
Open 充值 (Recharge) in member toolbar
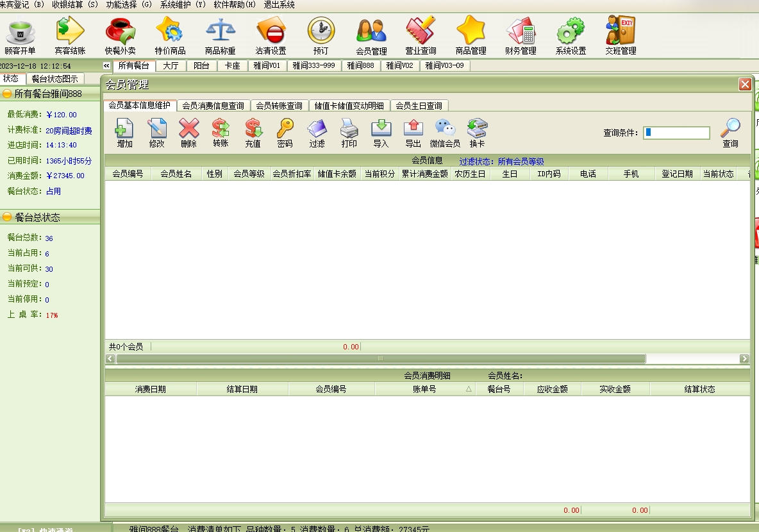(x=253, y=133)
